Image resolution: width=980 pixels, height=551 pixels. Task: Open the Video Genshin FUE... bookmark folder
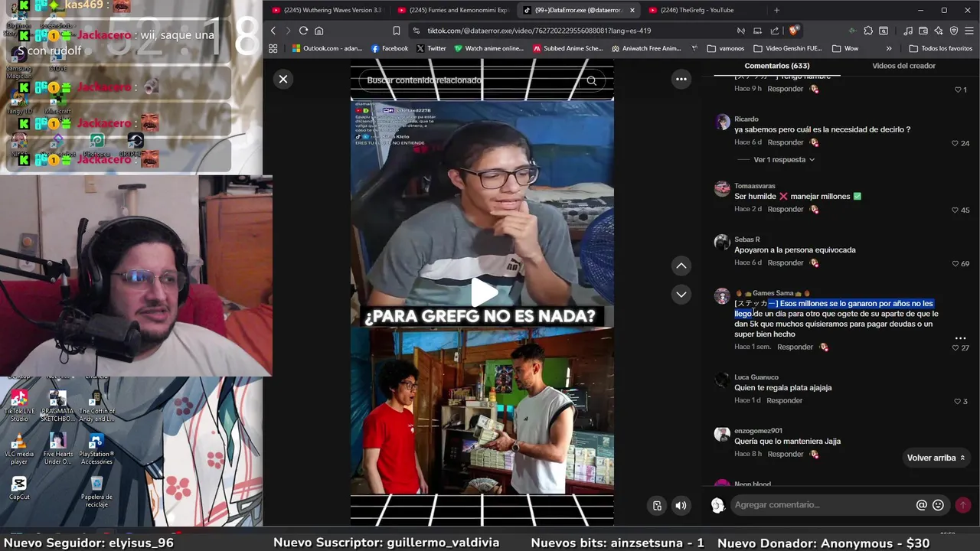click(x=788, y=48)
